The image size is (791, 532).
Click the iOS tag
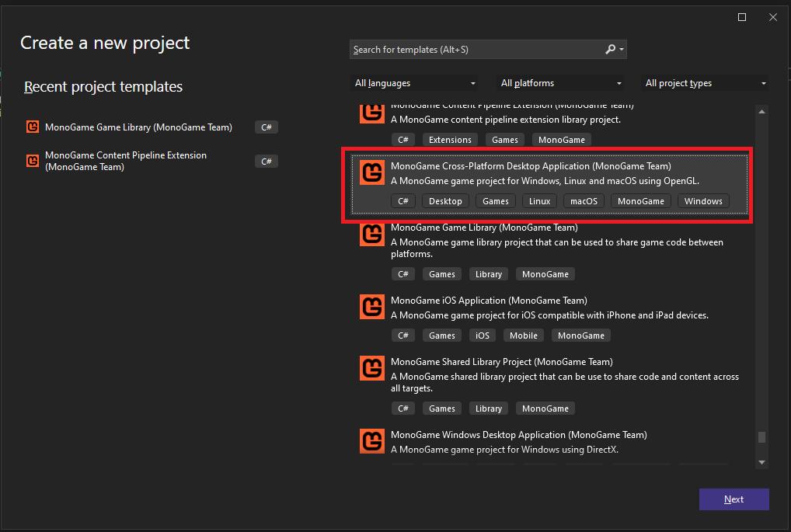(x=483, y=336)
